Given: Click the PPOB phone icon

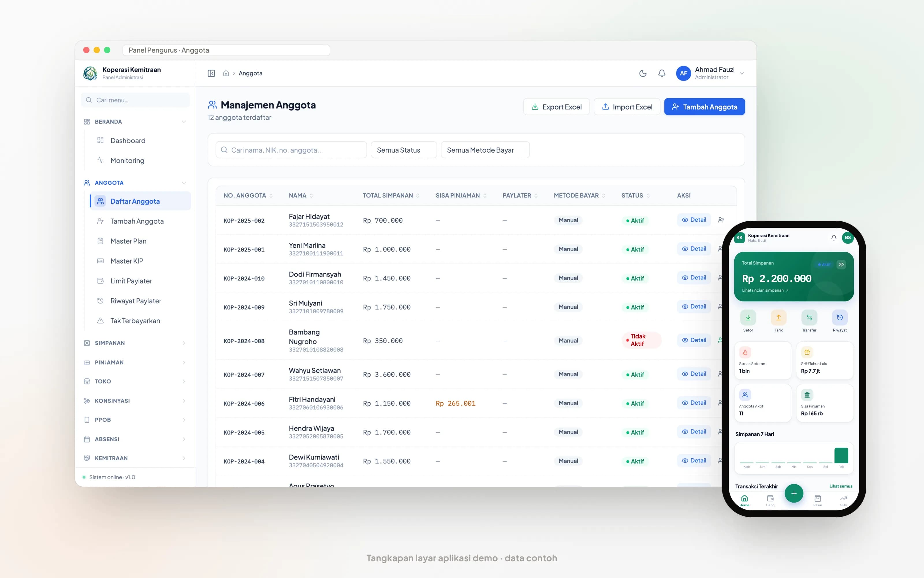Looking at the screenshot, I should click(87, 420).
